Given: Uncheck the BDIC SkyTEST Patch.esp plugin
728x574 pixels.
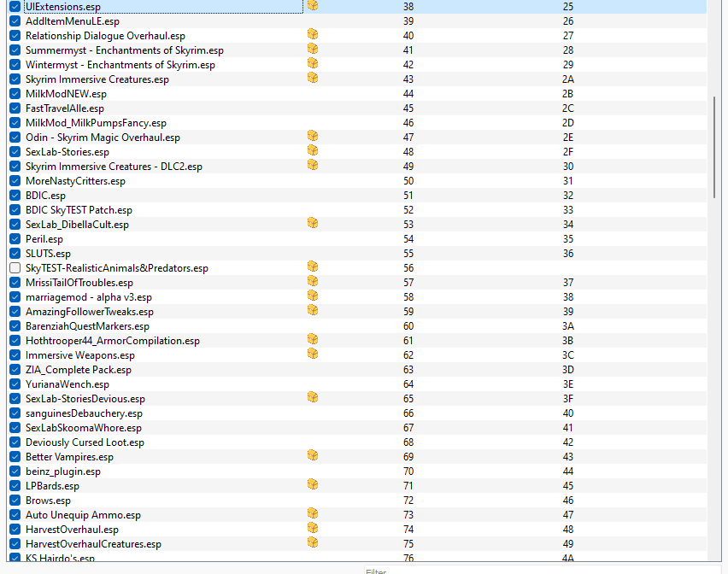Looking at the screenshot, I should (15, 210).
